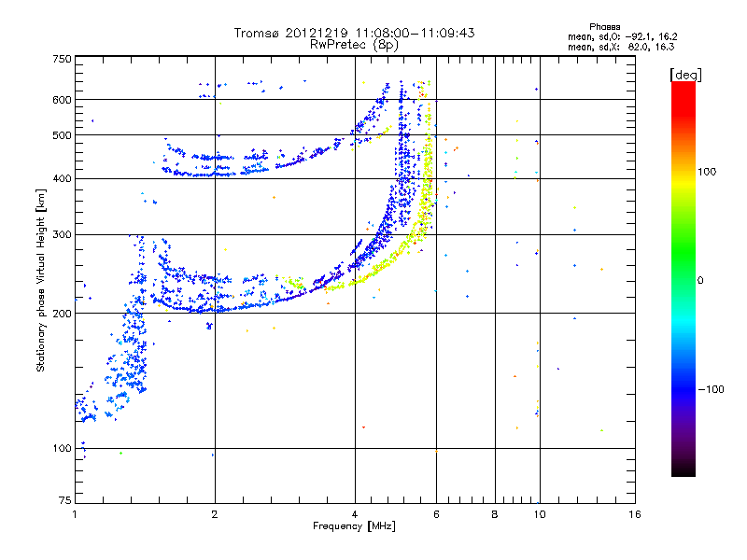Click the y-axis tick label '400'
747x560 pixels.
pos(62,179)
